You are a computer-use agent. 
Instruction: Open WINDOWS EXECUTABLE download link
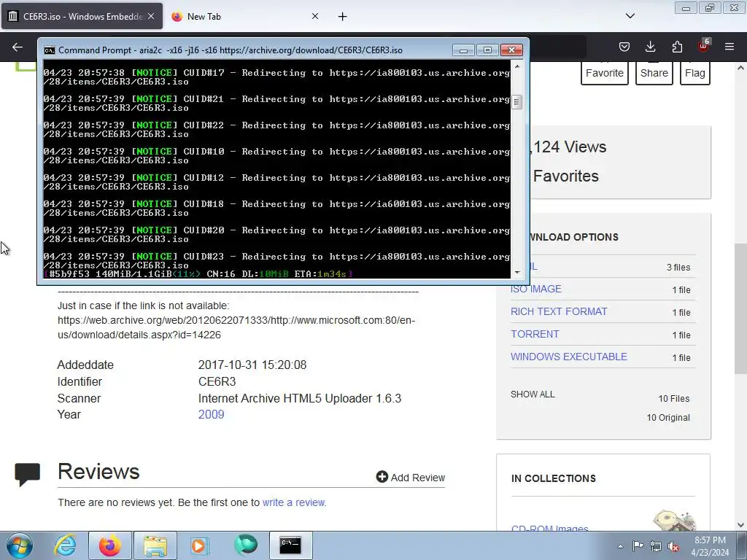tap(569, 357)
